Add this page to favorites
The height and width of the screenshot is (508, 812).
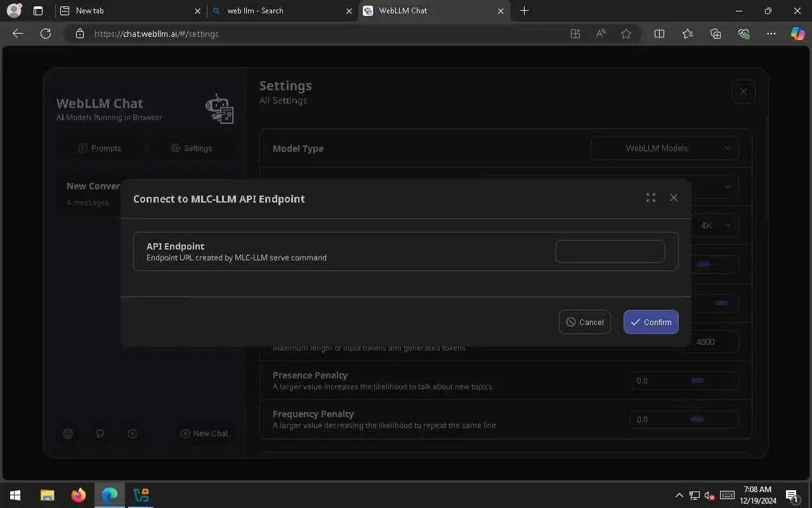[626, 34]
